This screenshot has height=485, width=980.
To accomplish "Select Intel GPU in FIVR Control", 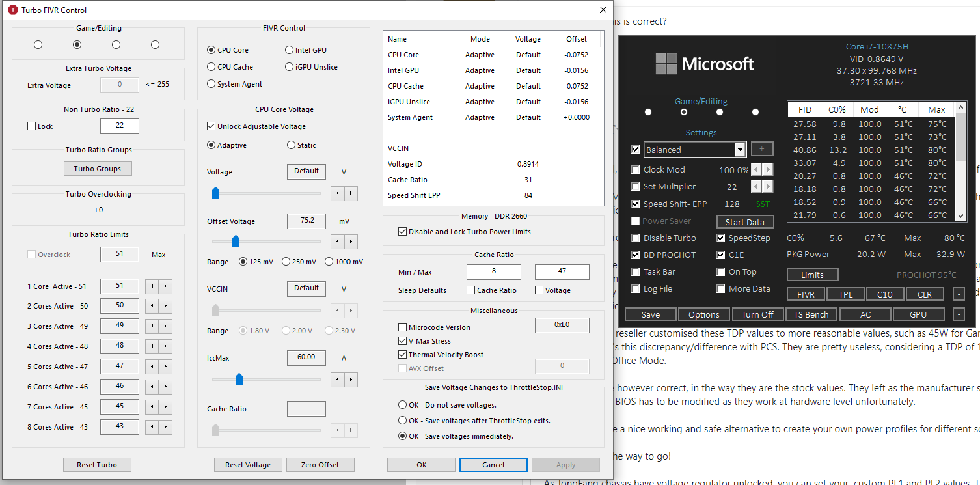I will coord(306,50).
